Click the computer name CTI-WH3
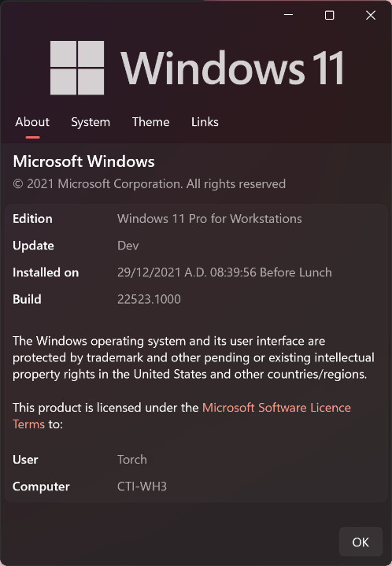The image size is (392, 566). [x=142, y=486]
